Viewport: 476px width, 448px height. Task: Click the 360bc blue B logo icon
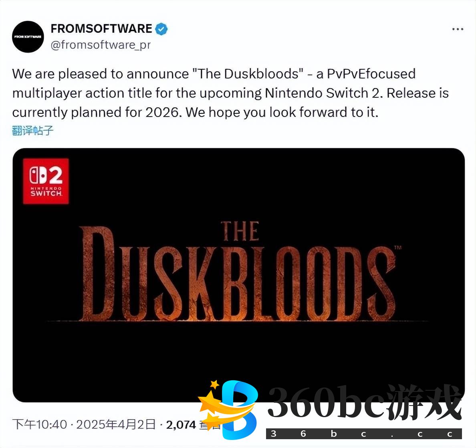[240, 410]
